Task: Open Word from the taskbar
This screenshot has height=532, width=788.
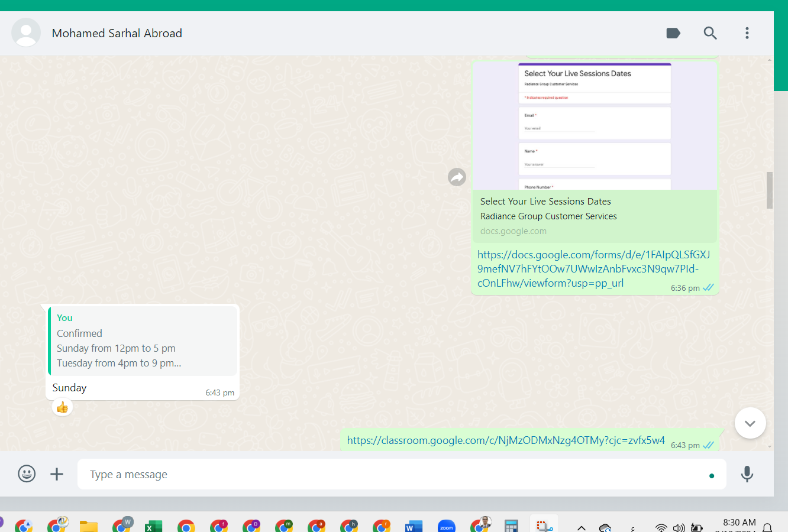Action: coord(414,525)
